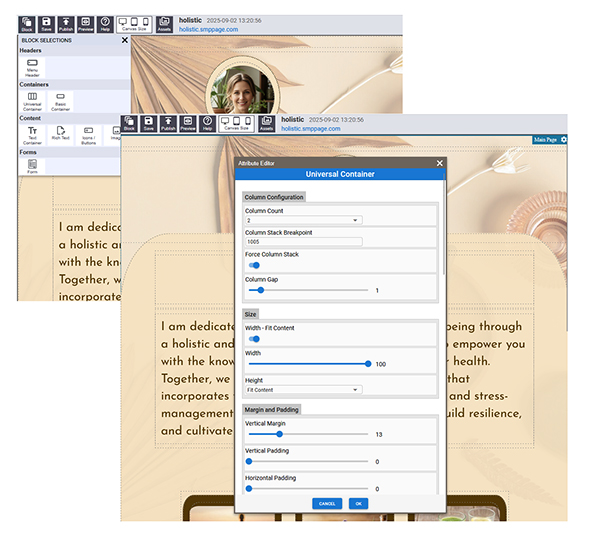600x535 pixels.
Task: Expand the Height dropdown
Action: click(x=303, y=390)
